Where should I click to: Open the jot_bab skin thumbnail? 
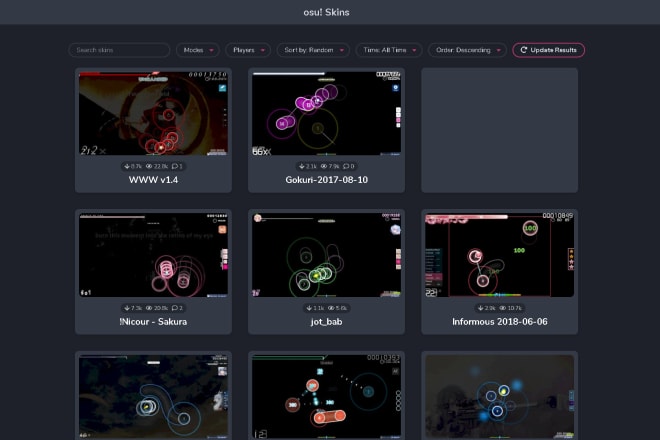tap(326, 255)
